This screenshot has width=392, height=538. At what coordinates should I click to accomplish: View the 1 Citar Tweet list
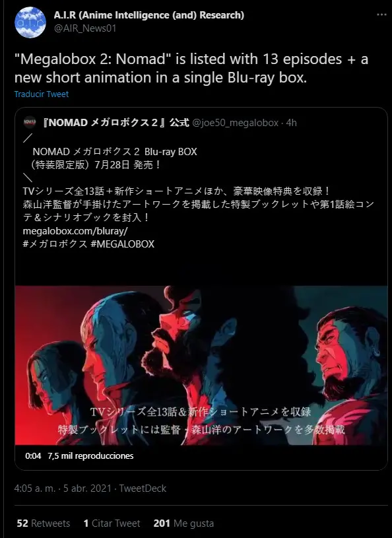tap(112, 523)
